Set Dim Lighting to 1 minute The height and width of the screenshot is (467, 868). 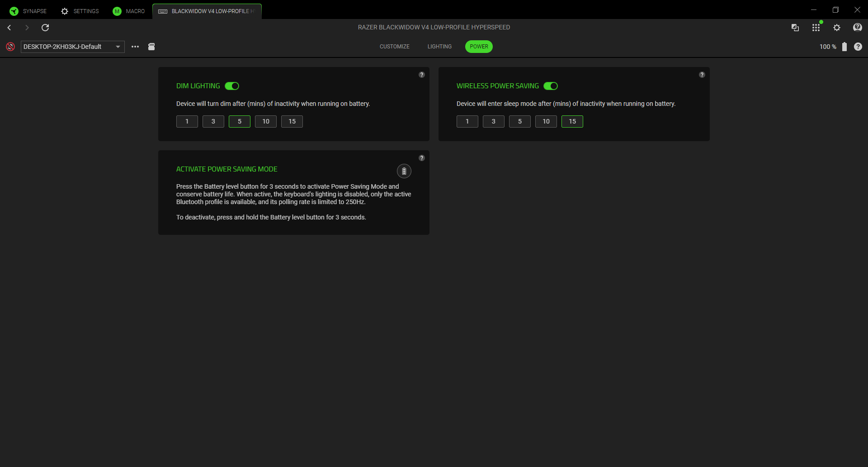coord(187,121)
